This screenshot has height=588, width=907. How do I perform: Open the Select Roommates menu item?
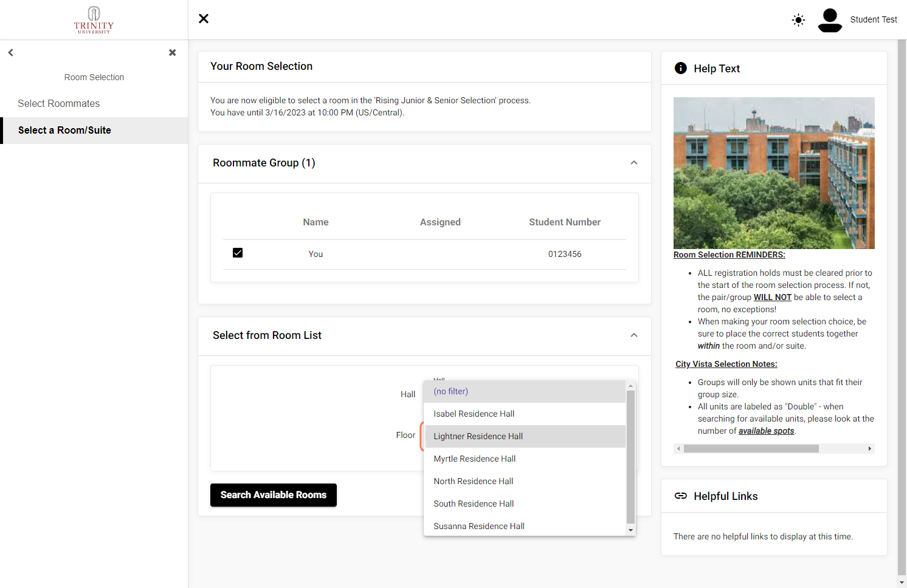coord(94,103)
